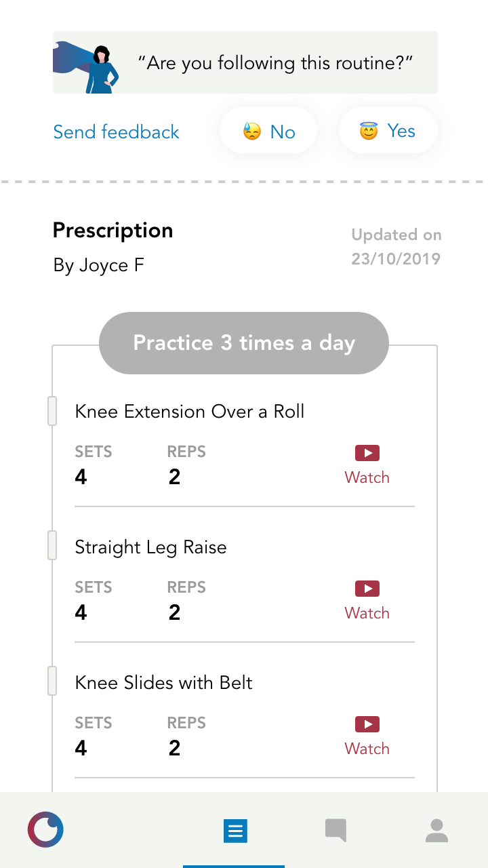This screenshot has width=488, height=868.
Task: Open the profile tab icon
Action: point(436,830)
